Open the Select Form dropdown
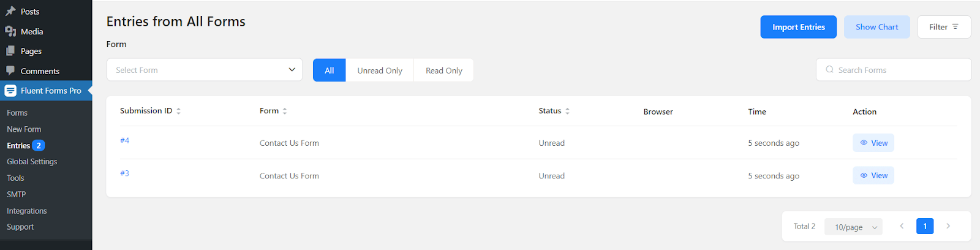The height and width of the screenshot is (250, 980). [x=204, y=70]
